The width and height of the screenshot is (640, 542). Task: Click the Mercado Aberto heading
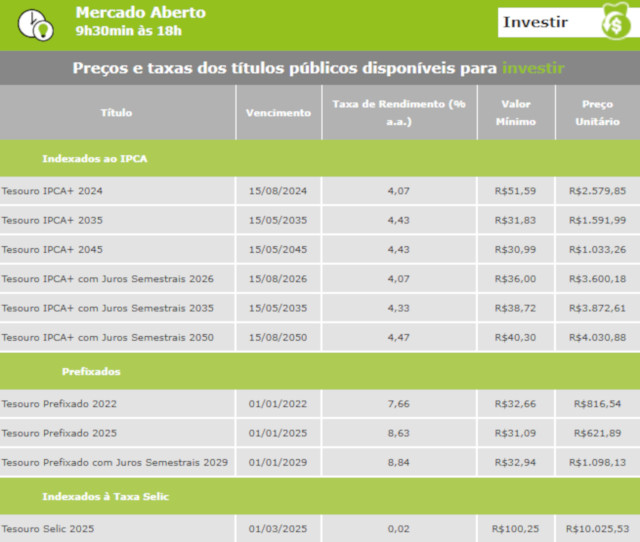point(140,12)
